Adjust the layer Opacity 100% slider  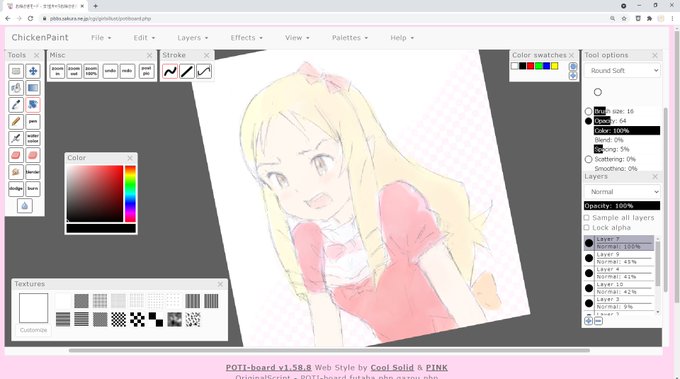(x=622, y=206)
